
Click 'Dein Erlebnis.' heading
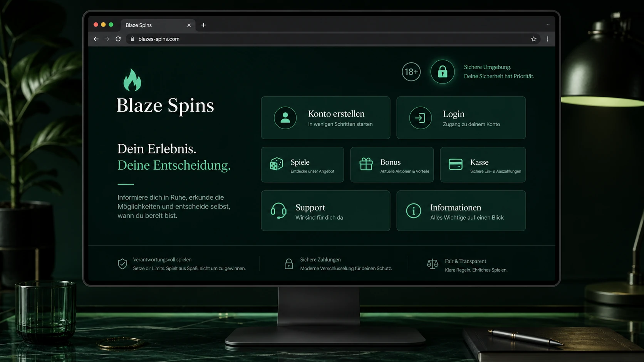157,148
